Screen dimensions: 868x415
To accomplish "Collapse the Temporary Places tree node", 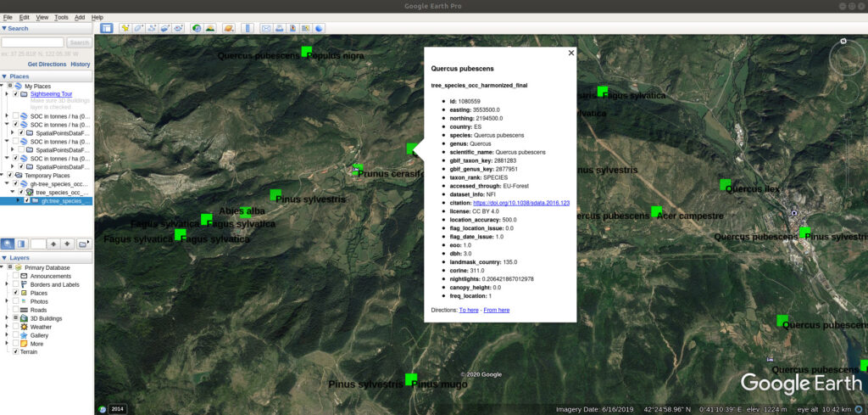I will [x=3, y=175].
